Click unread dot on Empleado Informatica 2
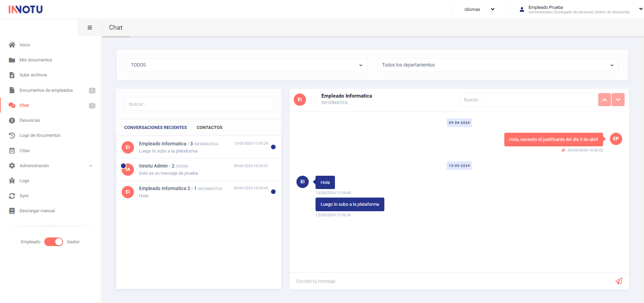This screenshot has width=644, height=303. click(273, 192)
